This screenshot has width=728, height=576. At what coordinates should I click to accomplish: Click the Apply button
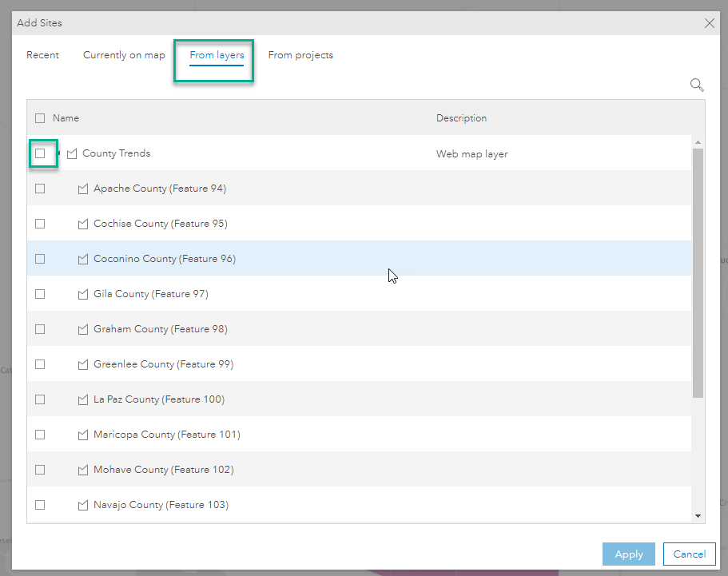(x=629, y=554)
